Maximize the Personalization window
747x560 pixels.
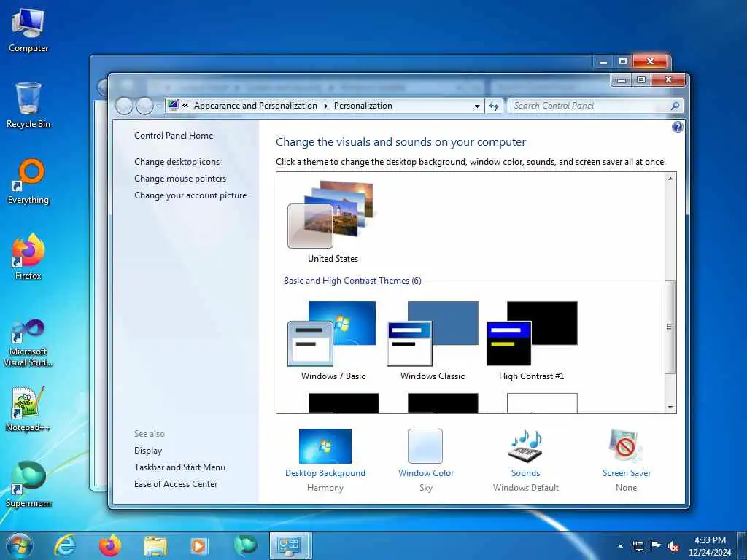[640, 80]
